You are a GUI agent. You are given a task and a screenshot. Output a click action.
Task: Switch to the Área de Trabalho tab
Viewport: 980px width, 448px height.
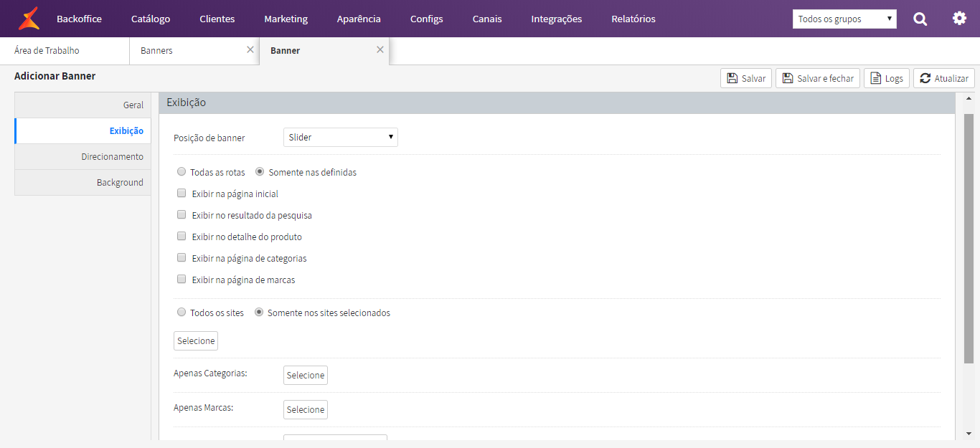pos(65,51)
